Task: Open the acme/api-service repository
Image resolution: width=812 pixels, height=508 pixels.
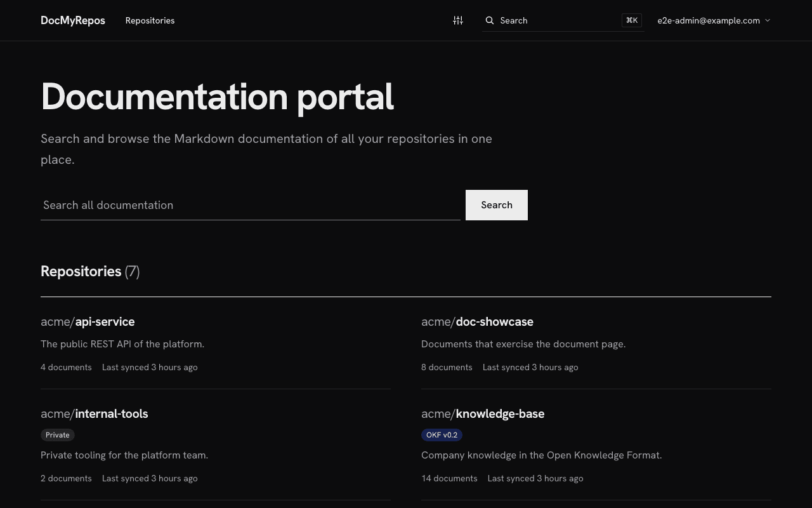Action: pos(88,321)
